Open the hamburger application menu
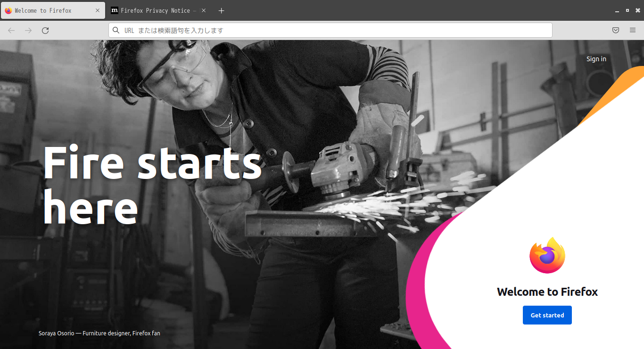644x349 pixels. click(x=633, y=30)
